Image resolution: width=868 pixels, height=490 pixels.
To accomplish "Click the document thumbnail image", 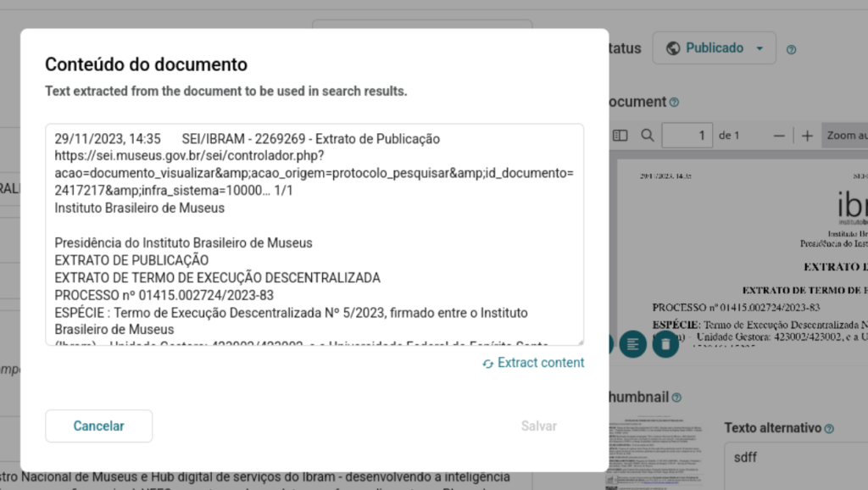I will pyautogui.click(x=655, y=454).
